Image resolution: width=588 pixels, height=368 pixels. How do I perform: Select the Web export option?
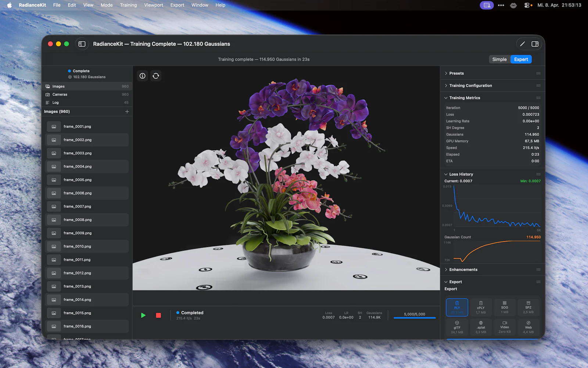click(528, 327)
